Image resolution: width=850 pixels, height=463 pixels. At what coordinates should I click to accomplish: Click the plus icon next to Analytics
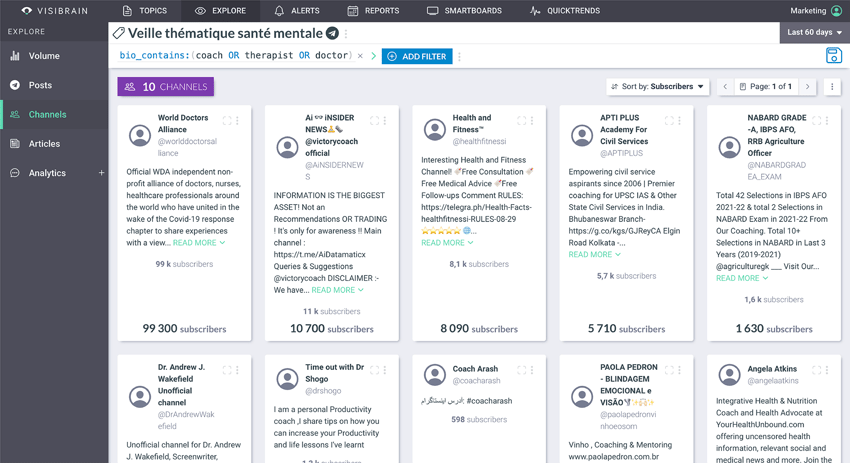(101, 173)
